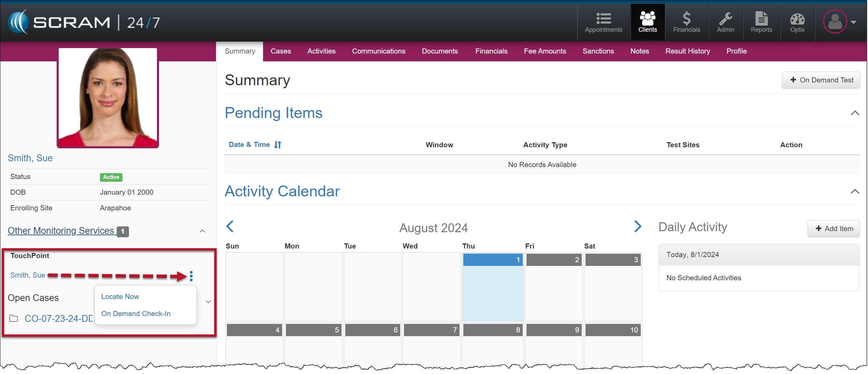Click Sue Smith's profile photo
The width and height of the screenshot is (868, 374).
pyautogui.click(x=108, y=98)
